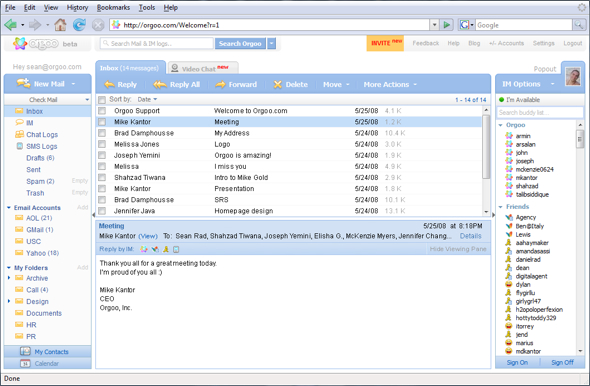This screenshot has height=386, width=590.
Task: Expand the Design folder
Action: click(x=9, y=301)
